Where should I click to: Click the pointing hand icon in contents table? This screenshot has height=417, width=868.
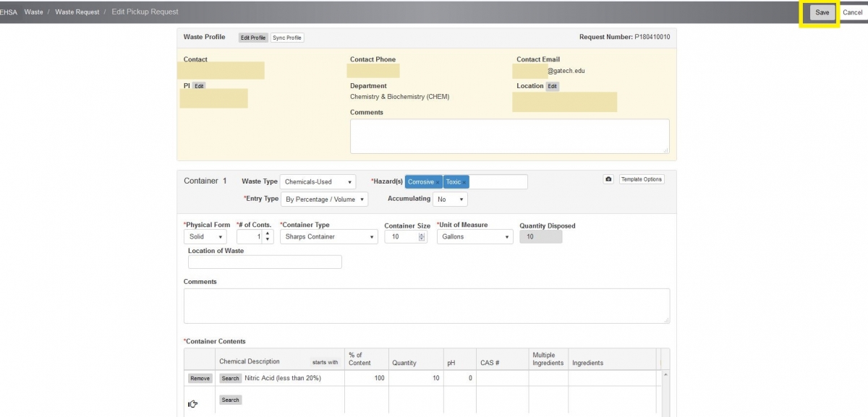coord(194,404)
